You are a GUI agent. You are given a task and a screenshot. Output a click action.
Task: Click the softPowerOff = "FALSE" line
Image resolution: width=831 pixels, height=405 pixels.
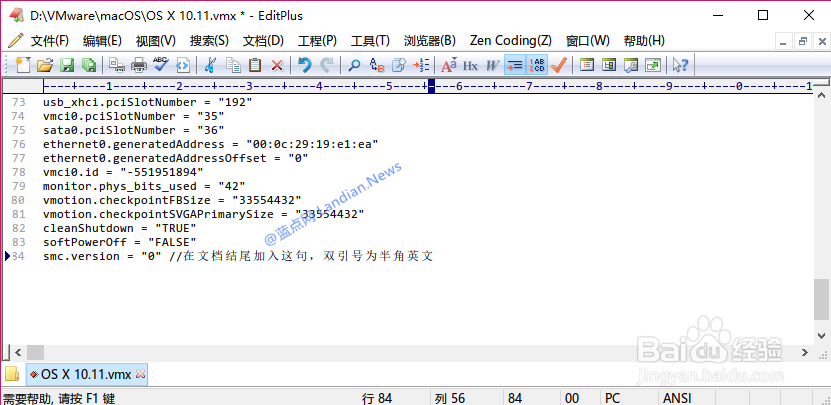click(x=120, y=242)
